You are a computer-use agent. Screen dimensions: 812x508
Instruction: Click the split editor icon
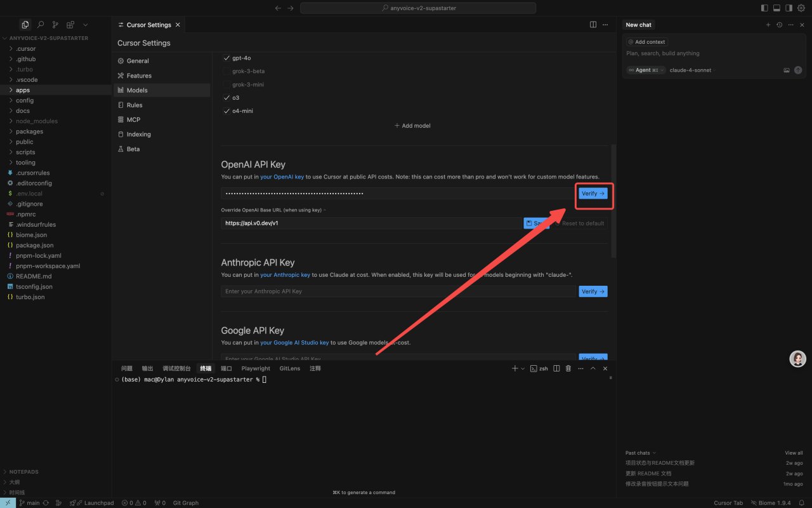tap(593, 25)
